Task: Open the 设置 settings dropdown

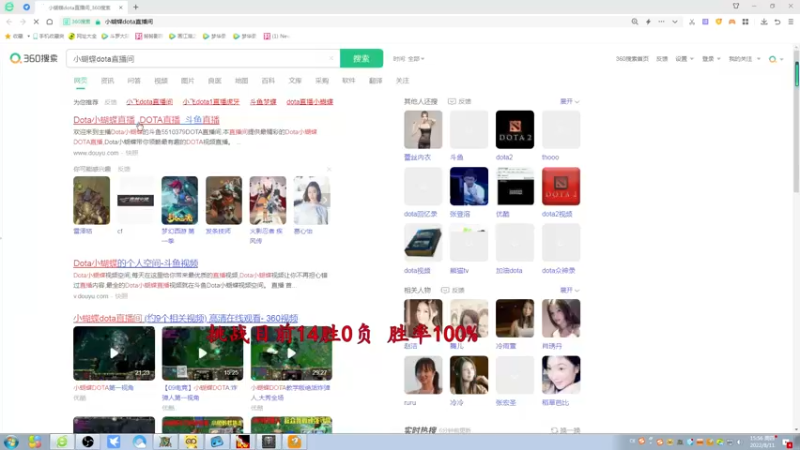Action: click(684, 59)
